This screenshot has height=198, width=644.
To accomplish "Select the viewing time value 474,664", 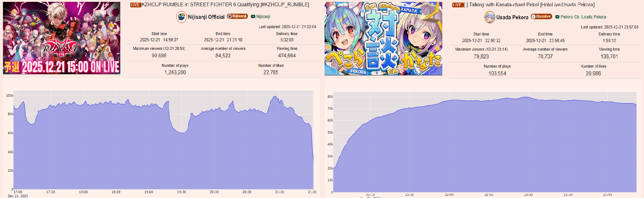I will [x=287, y=56].
